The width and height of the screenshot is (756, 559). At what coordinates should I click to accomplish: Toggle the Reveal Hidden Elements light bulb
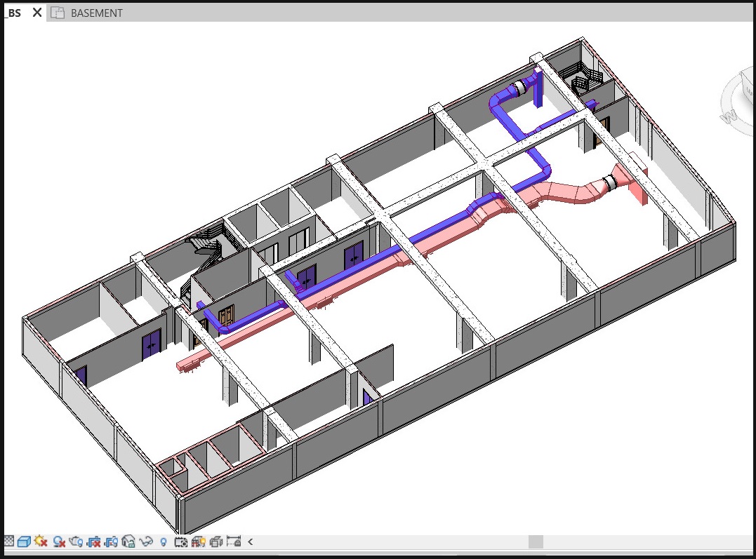163,541
